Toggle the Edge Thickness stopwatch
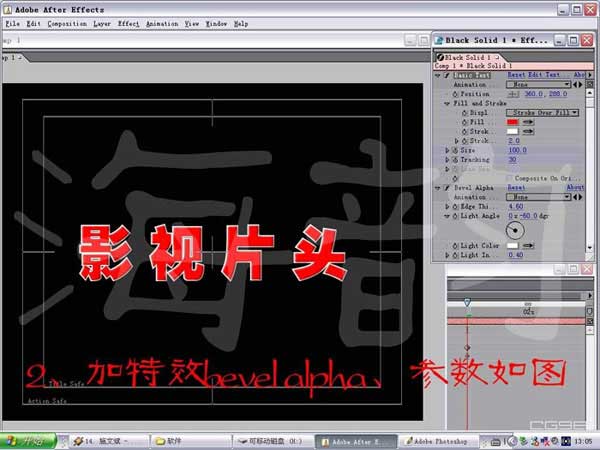 click(455, 207)
